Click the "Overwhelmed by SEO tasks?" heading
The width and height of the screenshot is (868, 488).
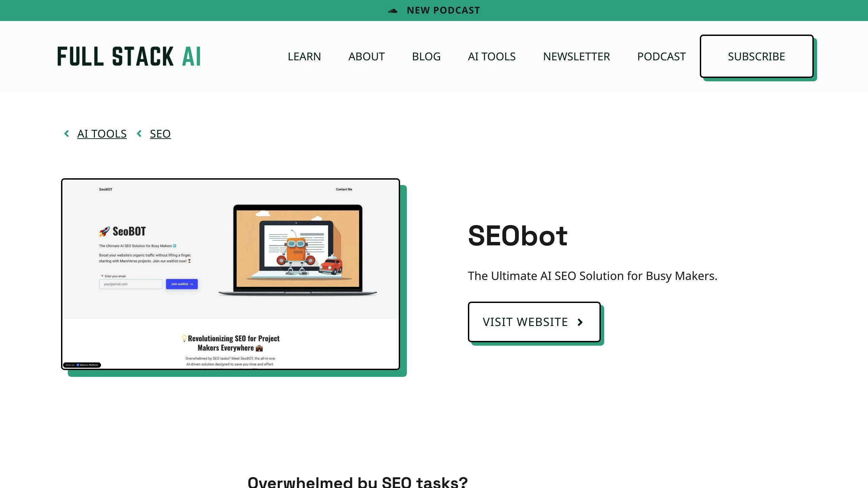358,482
